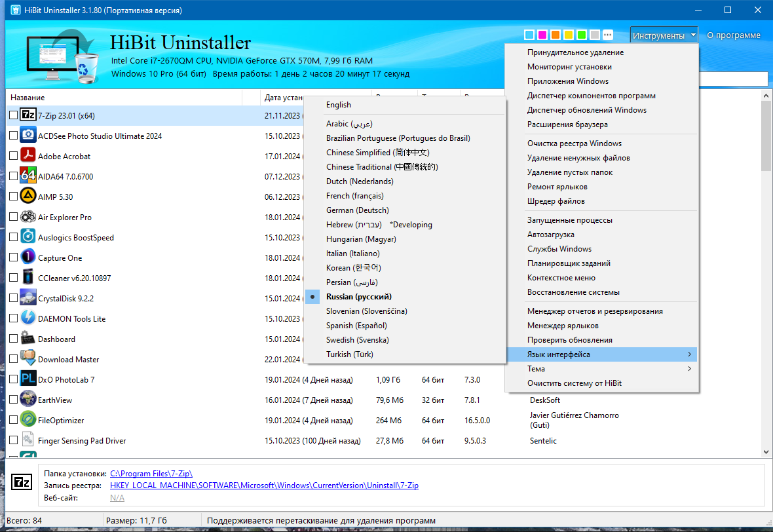Click the AIMP 5.30 icon
Screen dimensions: 773x532
[x=28, y=197]
